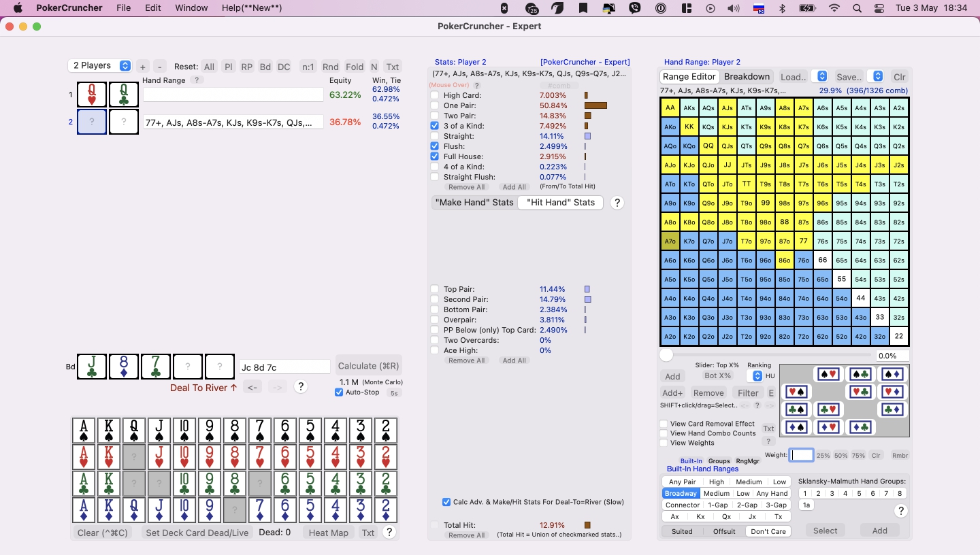Select the highlighted A7o matrix cell
This screenshot has width=980, height=555.
click(670, 241)
